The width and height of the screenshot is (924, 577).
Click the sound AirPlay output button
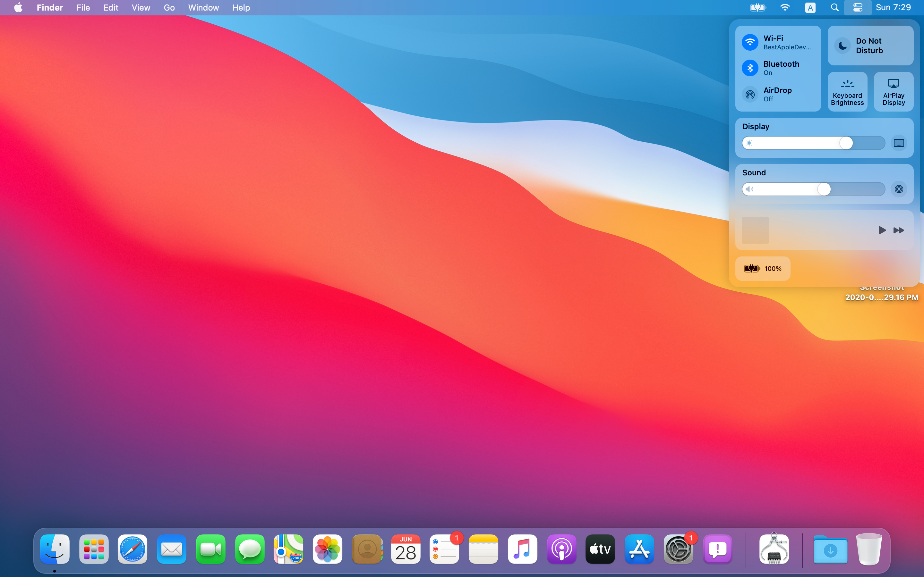click(899, 189)
